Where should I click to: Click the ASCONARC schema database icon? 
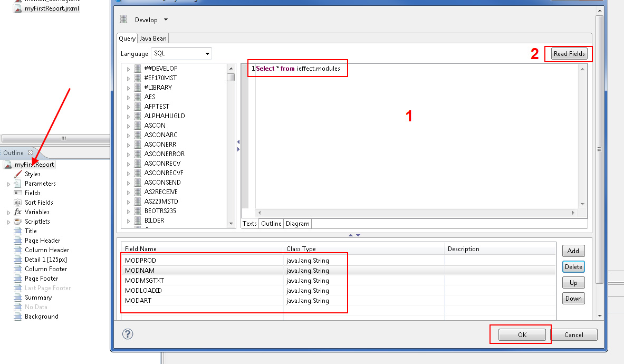pos(138,135)
